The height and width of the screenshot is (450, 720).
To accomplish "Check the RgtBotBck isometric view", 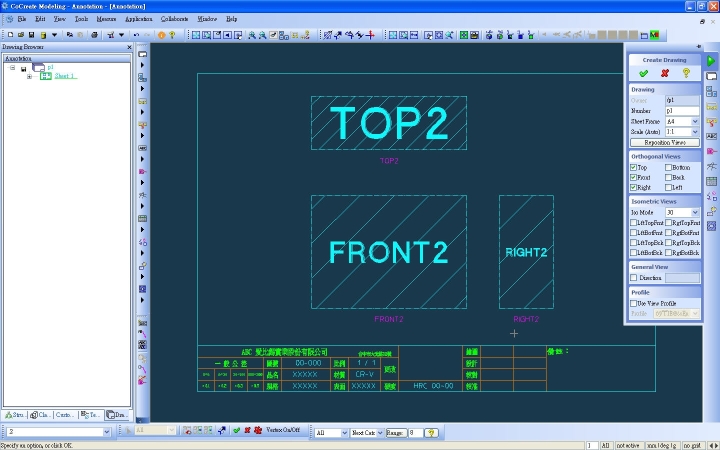I will click(669, 253).
